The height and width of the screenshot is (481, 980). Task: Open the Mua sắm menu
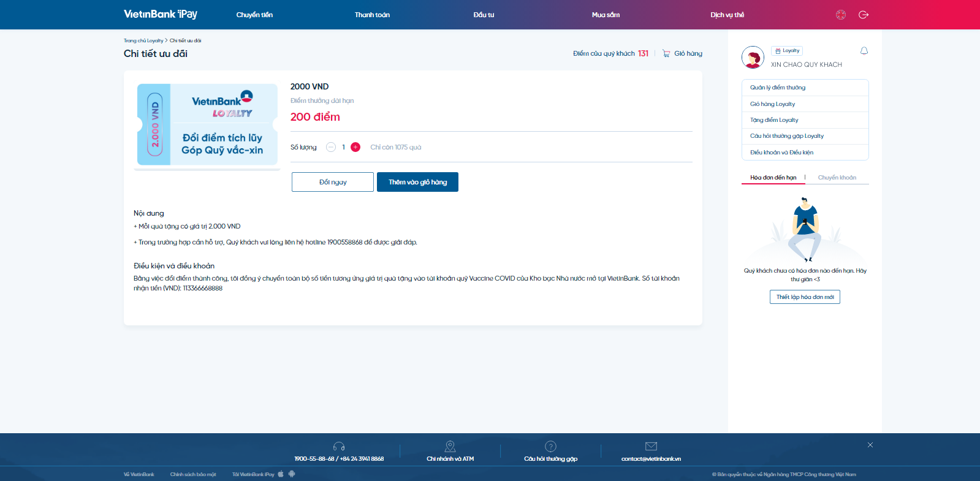pyautogui.click(x=606, y=15)
